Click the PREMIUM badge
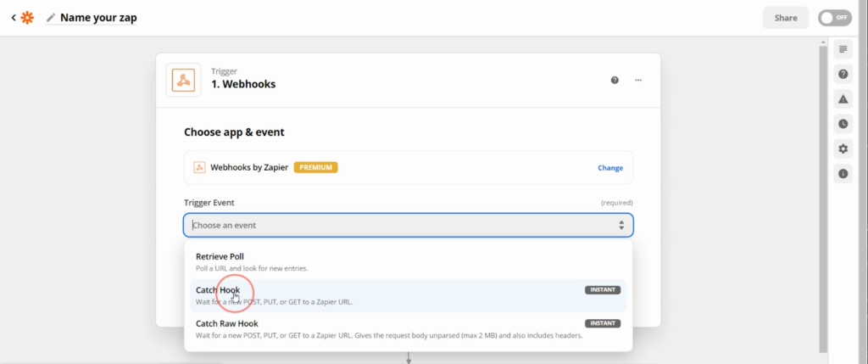868x364 pixels. (x=315, y=167)
